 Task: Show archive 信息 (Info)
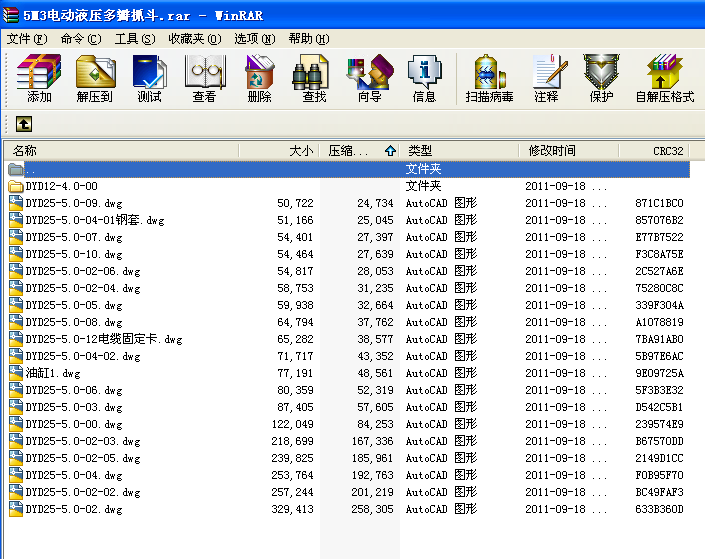pyautogui.click(x=424, y=77)
